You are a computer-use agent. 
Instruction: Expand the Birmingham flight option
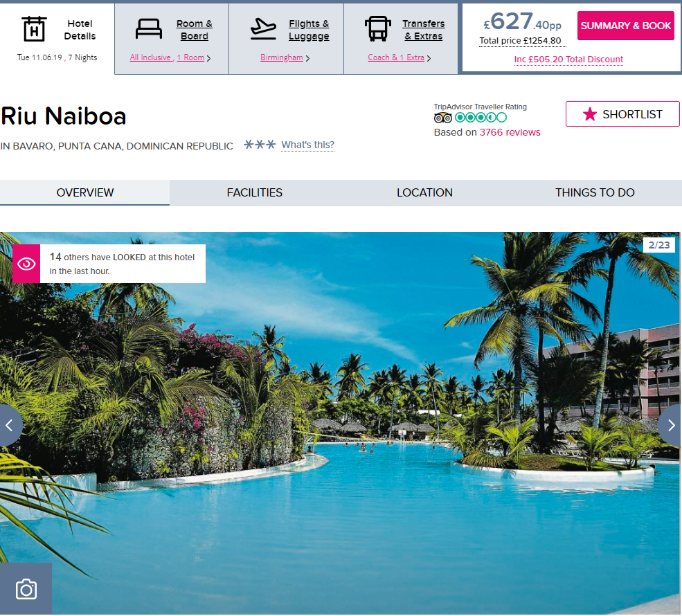[285, 57]
